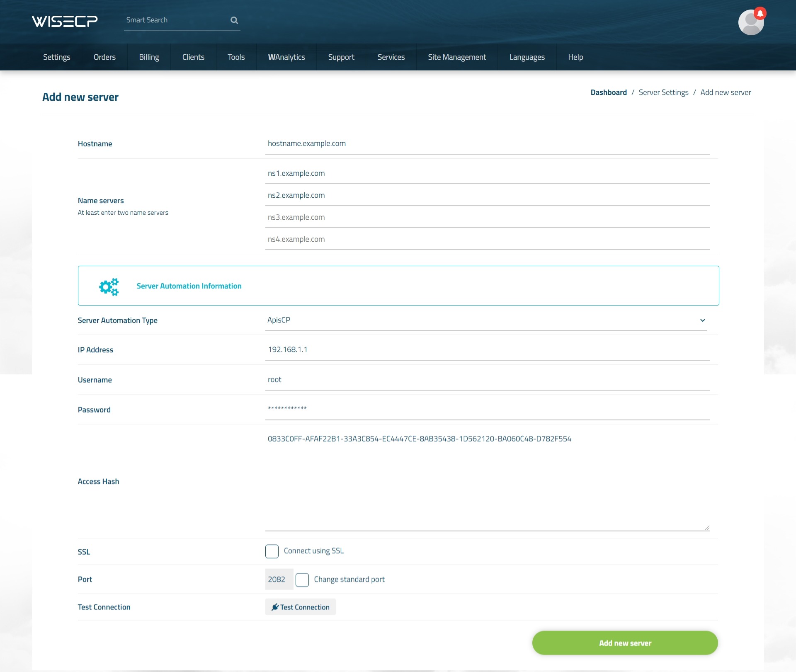This screenshot has width=796, height=672.
Task: Go to Server Settings breadcrumb
Action: (663, 92)
